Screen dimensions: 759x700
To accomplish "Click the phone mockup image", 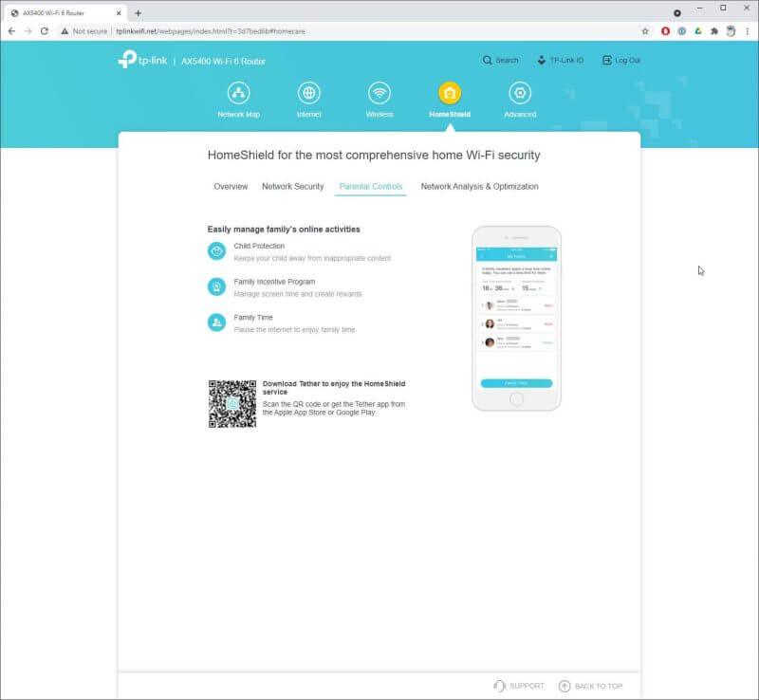I will pyautogui.click(x=516, y=319).
